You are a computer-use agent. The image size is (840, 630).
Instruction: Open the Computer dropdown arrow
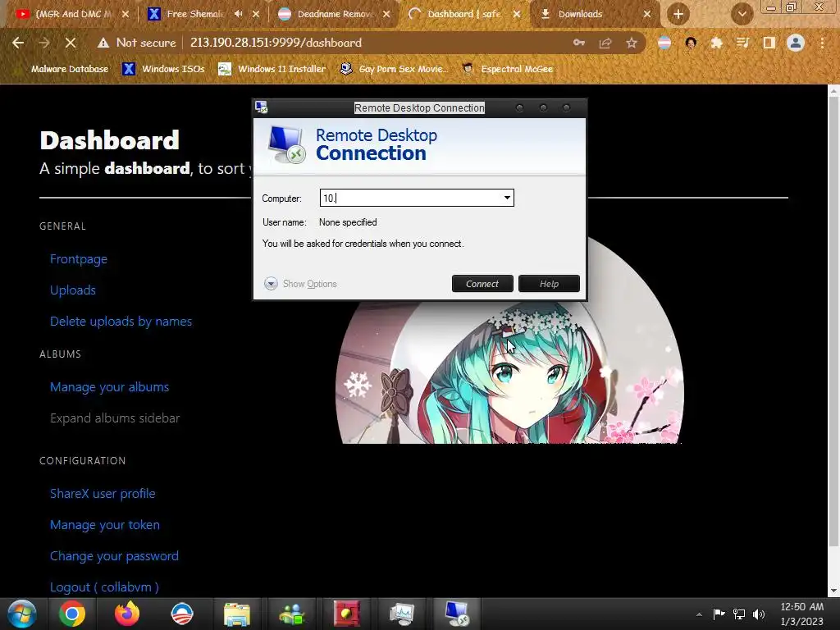tap(507, 198)
